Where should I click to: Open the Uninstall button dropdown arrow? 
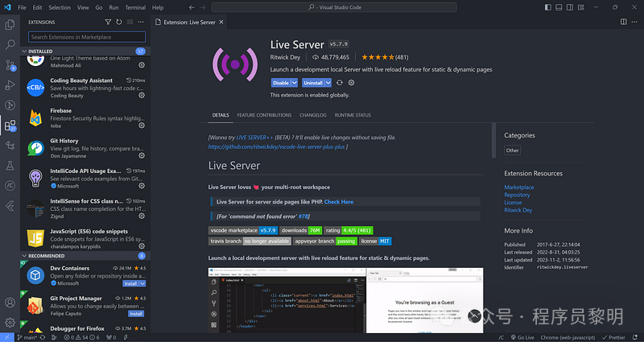(328, 83)
